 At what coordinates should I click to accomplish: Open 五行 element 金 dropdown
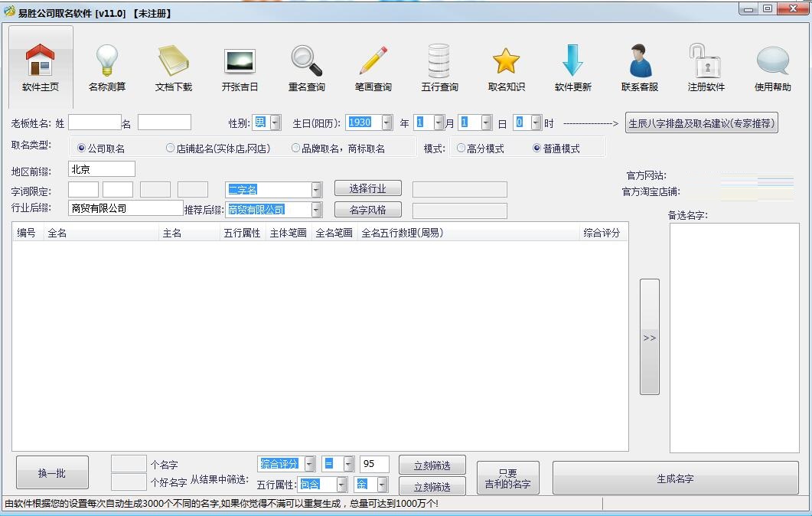tap(382, 485)
